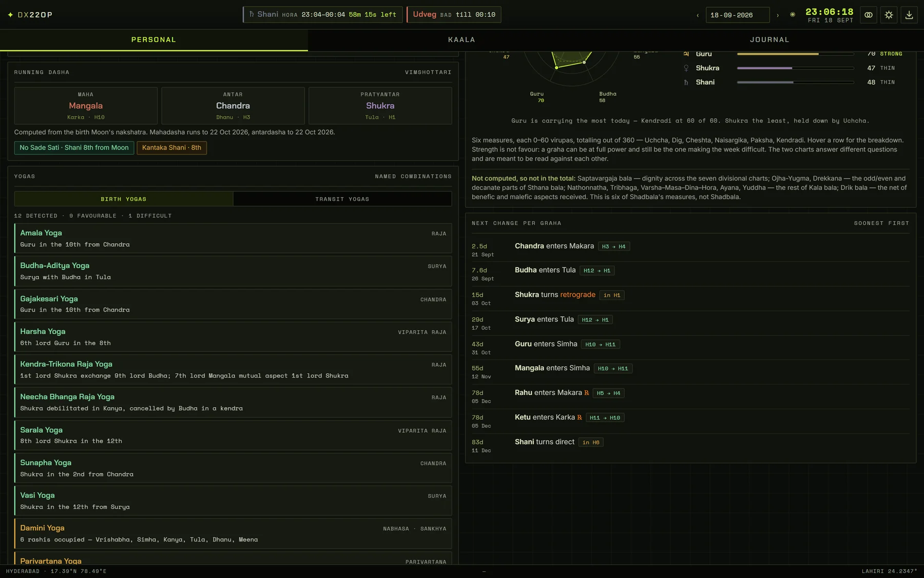Select the Antar dasha Chandra card

(233, 106)
